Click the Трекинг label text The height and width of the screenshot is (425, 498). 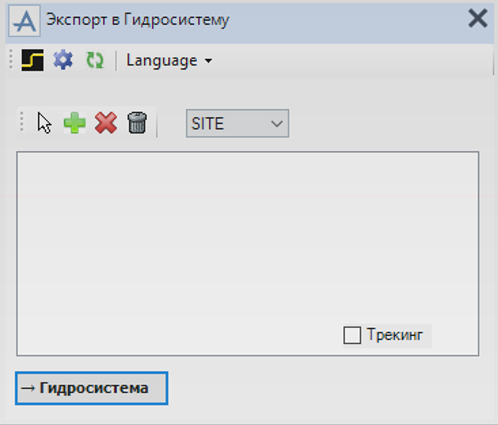pos(395,335)
